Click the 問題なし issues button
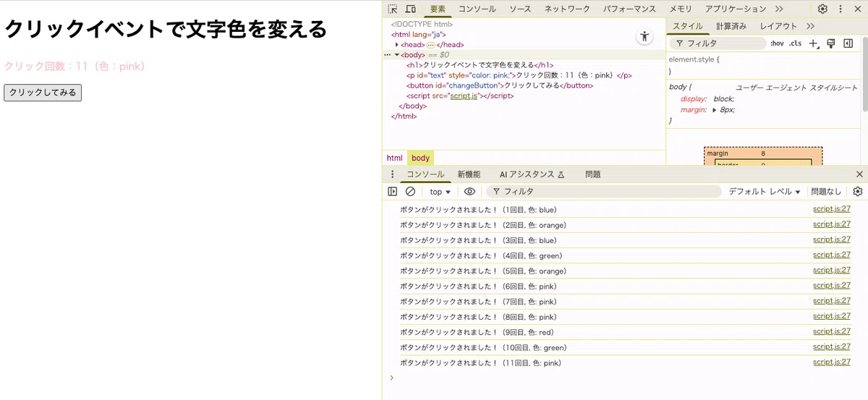Image resolution: width=868 pixels, height=400 pixels. tap(826, 192)
